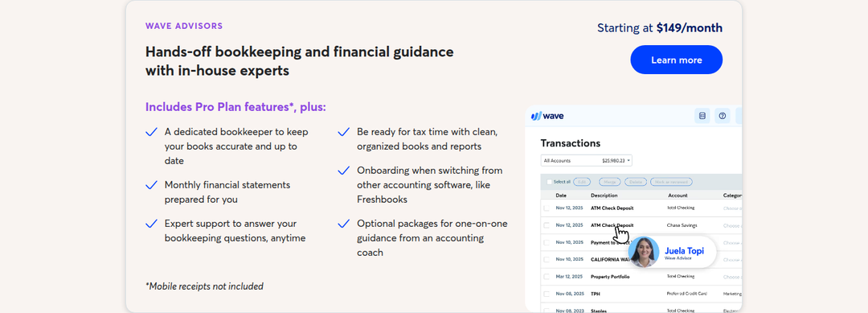The image size is (868, 313).
Task: Click the Learn more button
Action: click(x=676, y=60)
